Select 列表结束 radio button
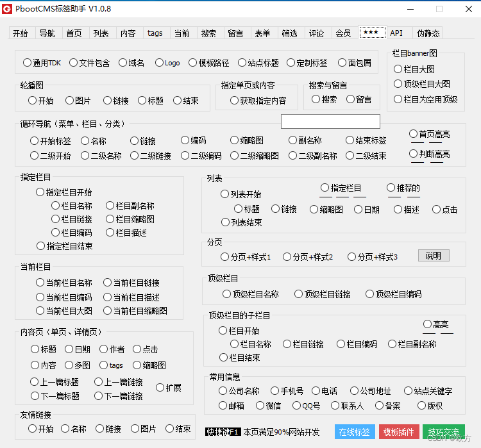Screen dimensions: 481x448 click(x=241, y=222)
